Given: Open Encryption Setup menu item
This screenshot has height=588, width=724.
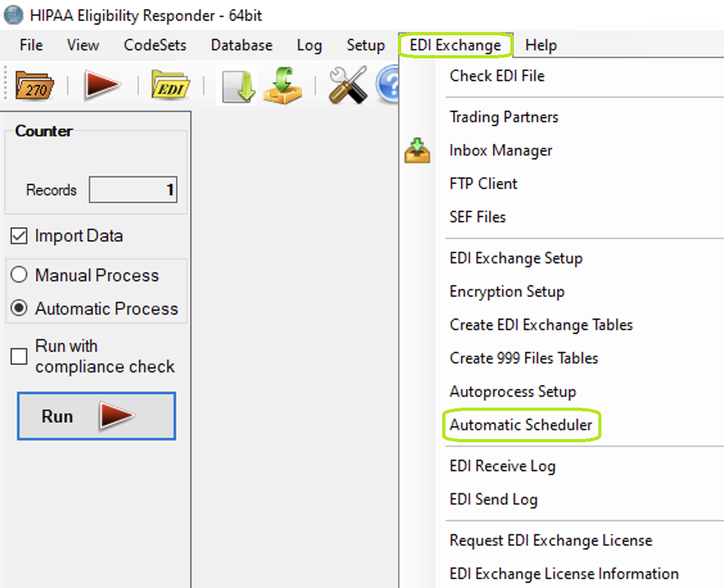Looking at the screenshot, I should pyautogui.click(x=507, y=291).
